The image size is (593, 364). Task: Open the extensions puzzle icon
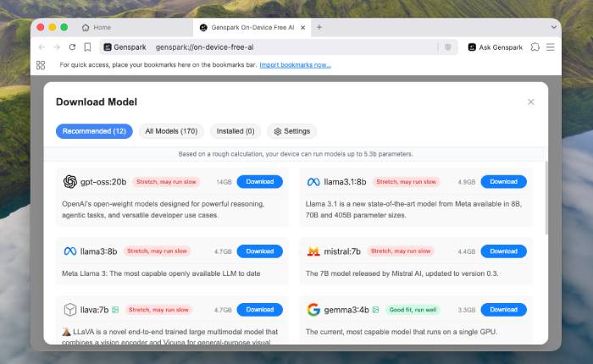(535, 47)
